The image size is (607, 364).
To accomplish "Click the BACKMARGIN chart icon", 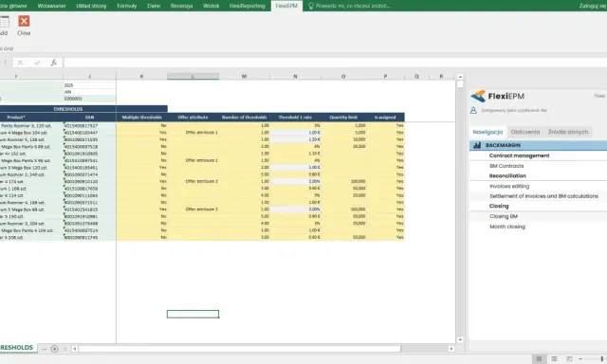I will coord(477,145).
